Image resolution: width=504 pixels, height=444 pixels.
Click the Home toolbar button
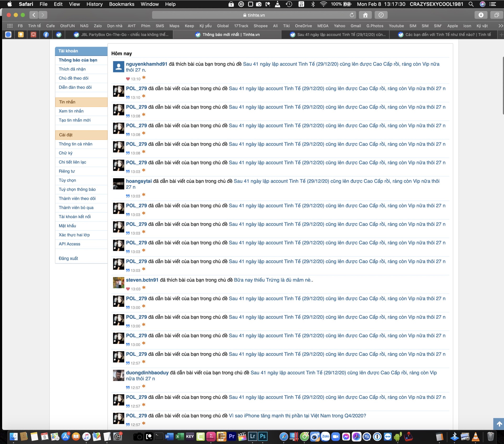[365, 15]
